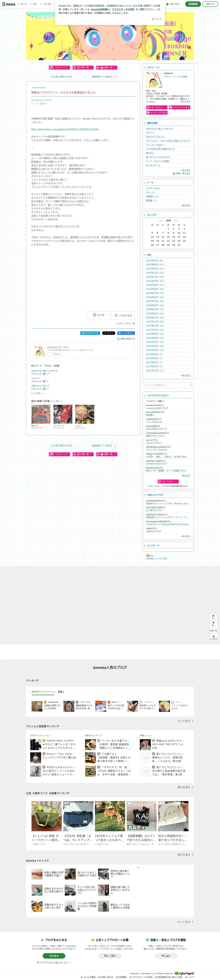Open 続きを見る under 保冷バック ranking
The height and width of the screenshot is (980, 220).
(x=185, y=855)
